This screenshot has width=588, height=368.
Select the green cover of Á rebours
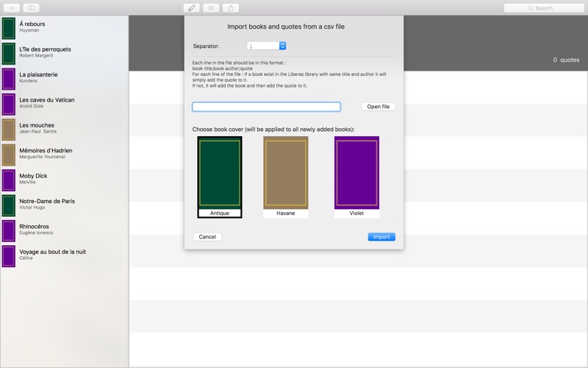[9, 28]
